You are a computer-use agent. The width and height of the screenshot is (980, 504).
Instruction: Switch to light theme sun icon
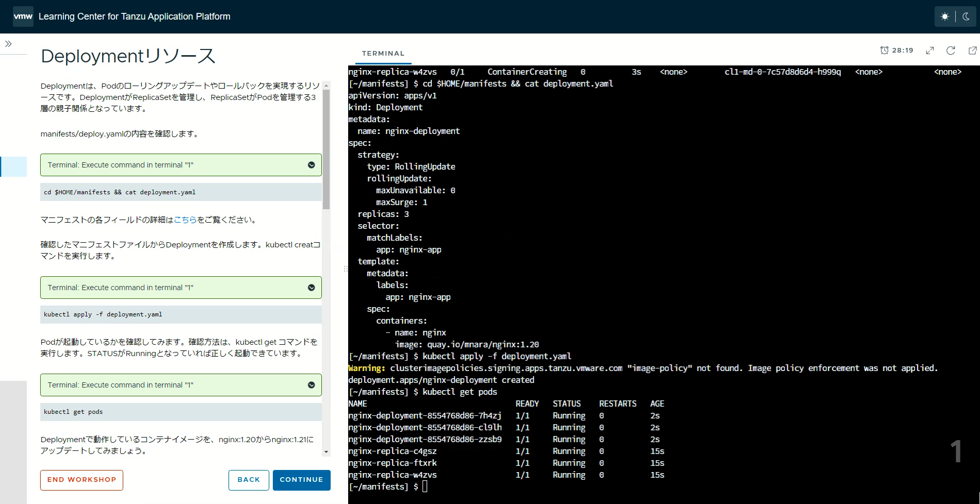tap(945, 16)
